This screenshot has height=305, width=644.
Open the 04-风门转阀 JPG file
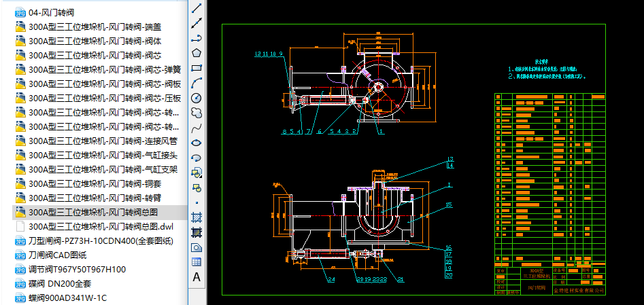(x=51, y=12)
